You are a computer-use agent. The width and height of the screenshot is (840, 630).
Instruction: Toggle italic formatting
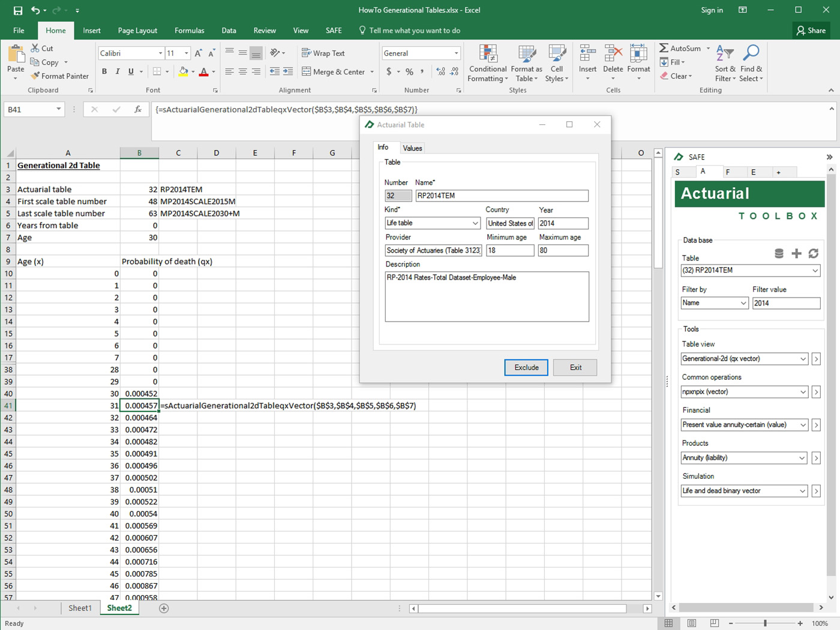[118, 71]
